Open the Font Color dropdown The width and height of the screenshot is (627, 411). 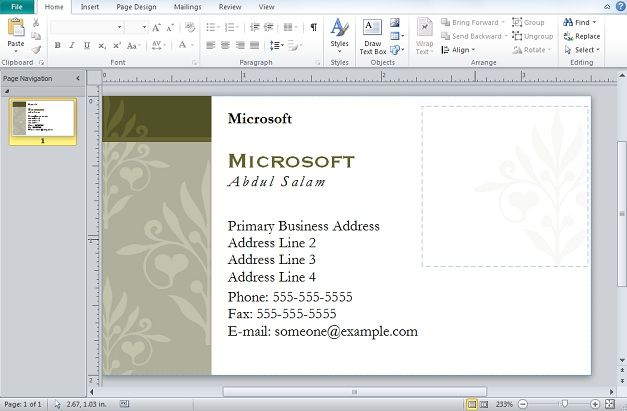pyautogui.click(x=186, y=45)
